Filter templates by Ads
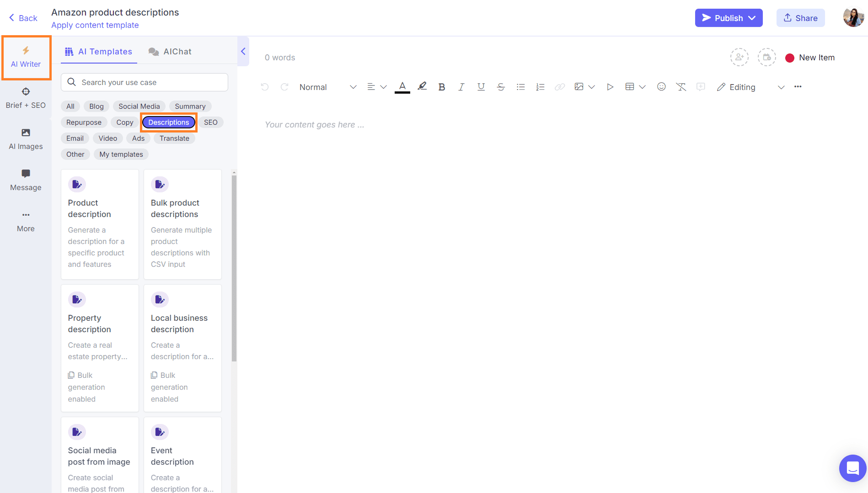 [x=139, y=138]
